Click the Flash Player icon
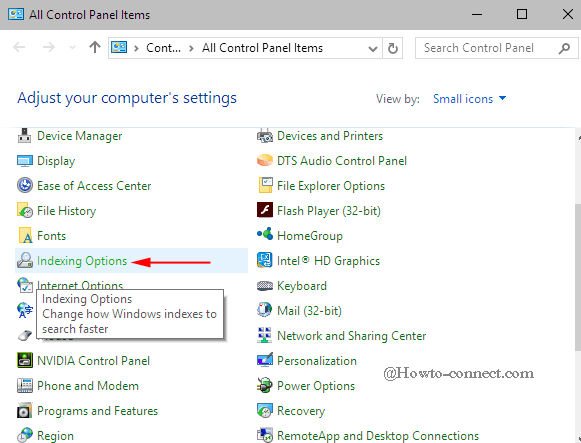This screenshot has width=581, height=443. coord(265,210)
